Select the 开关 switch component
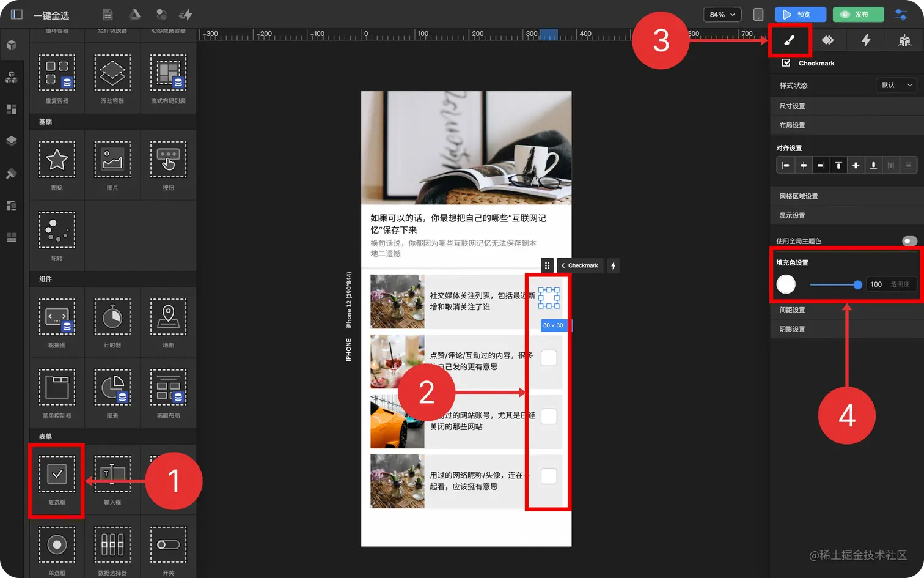The height and width of the screenshot is (578, 924). click(168, 550)
